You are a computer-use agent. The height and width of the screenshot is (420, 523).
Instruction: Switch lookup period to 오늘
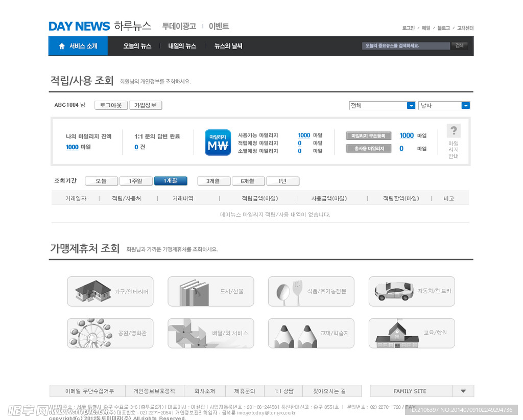pos(101,181)
